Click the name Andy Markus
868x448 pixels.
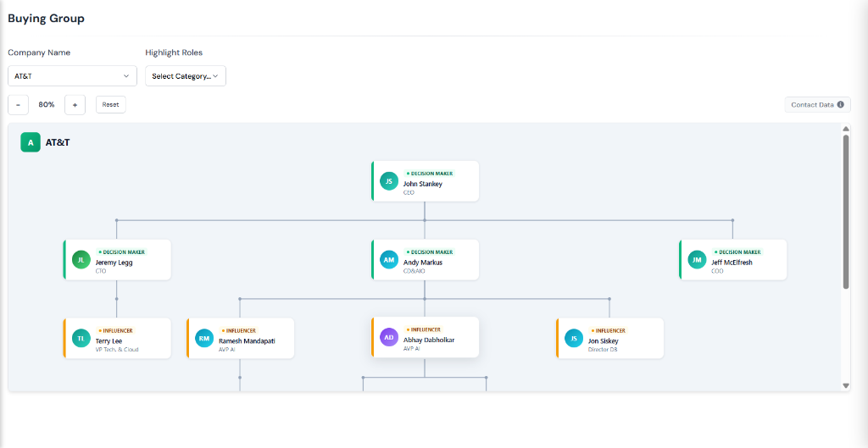tap(423, 263)
